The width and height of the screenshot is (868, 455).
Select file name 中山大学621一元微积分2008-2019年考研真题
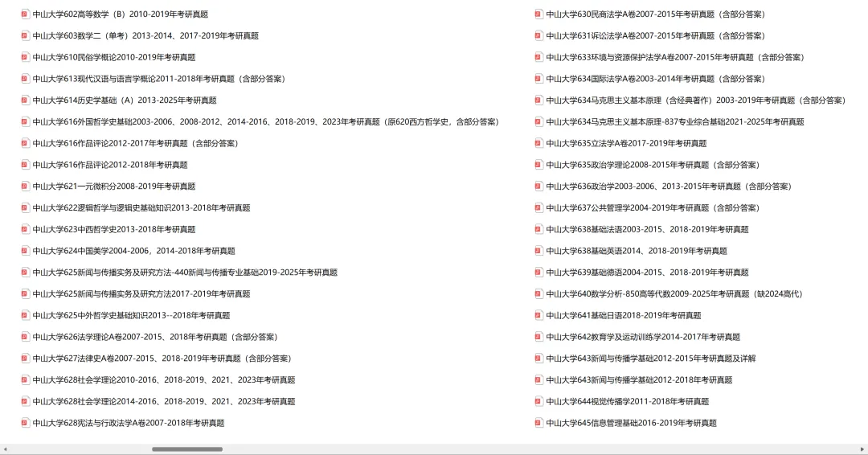click(x=114, y=187)
